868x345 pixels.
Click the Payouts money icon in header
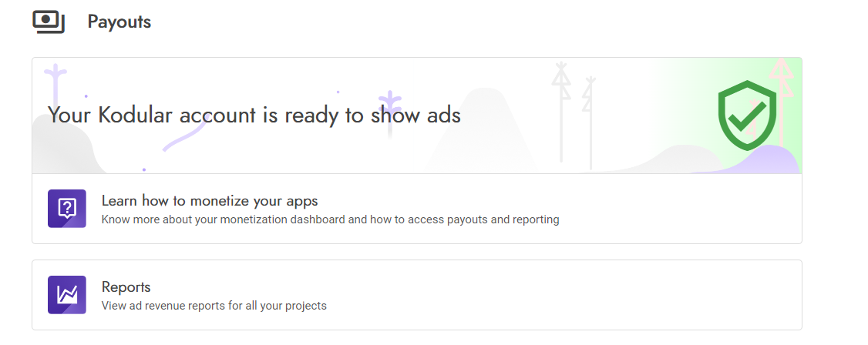coord(49,22)
